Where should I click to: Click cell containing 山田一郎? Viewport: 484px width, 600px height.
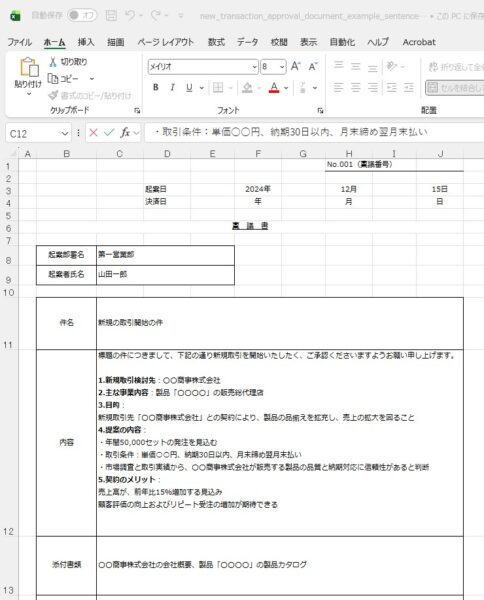click(x=165, y=275)
